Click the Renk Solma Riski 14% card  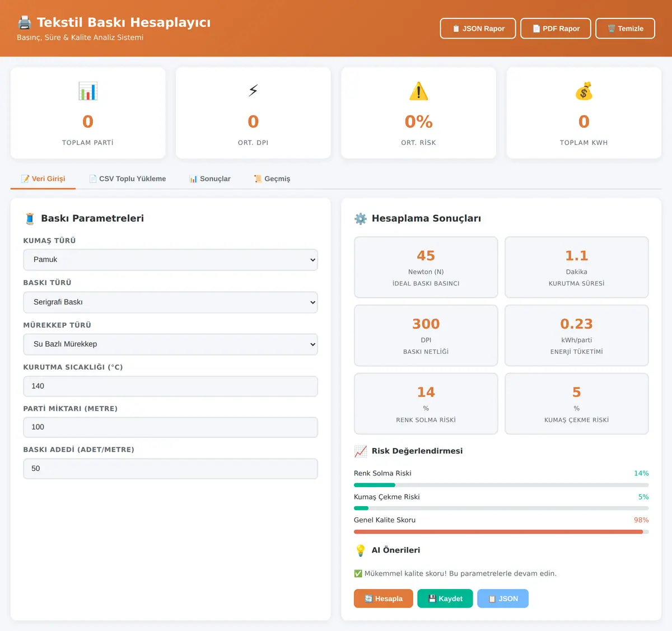[426, 404]
